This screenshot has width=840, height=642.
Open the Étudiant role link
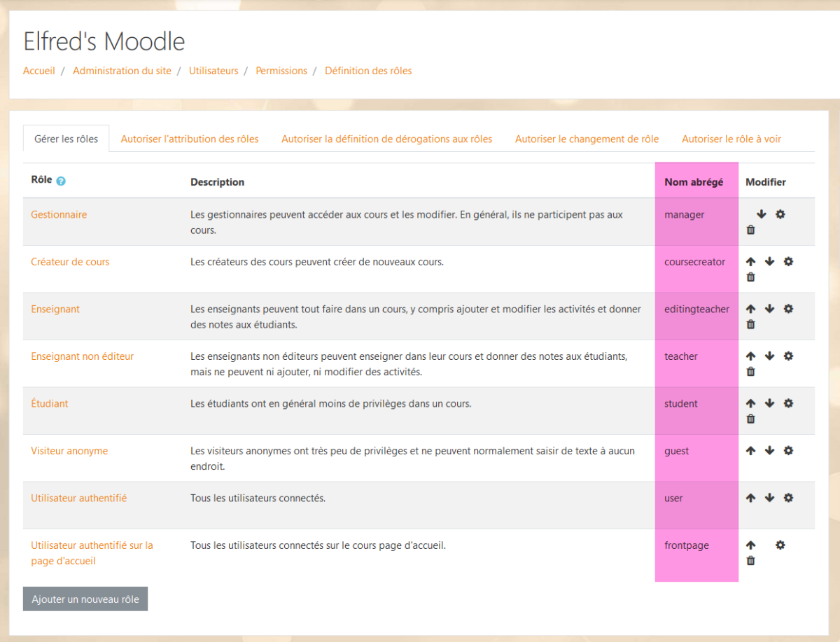pyautogui.click(x=50, y=403)
